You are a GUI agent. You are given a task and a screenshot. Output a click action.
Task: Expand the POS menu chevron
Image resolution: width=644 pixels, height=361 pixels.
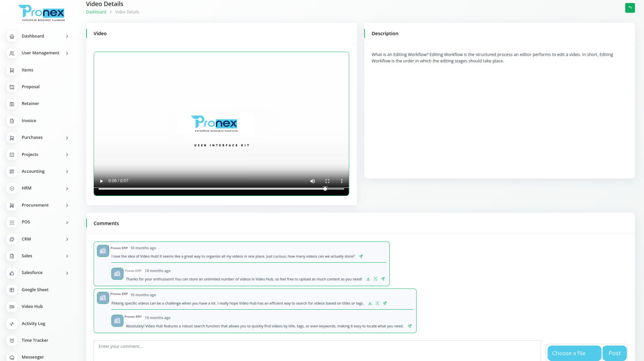pos(67,222)
